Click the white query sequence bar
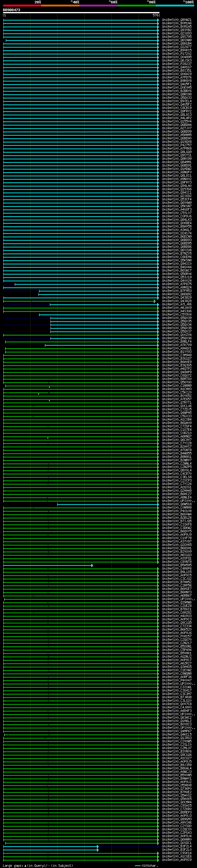The height and width of the screenshot is (868, 197). pos(81,12)
